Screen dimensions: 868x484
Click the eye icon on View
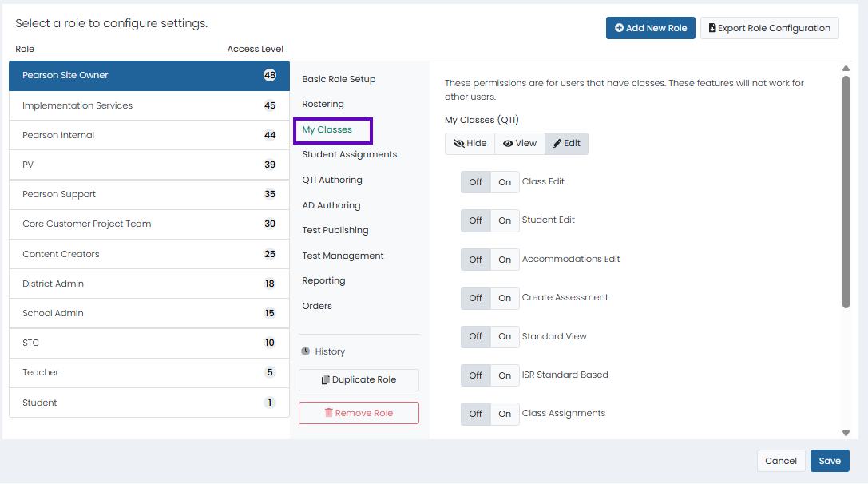tap(508, 144)
